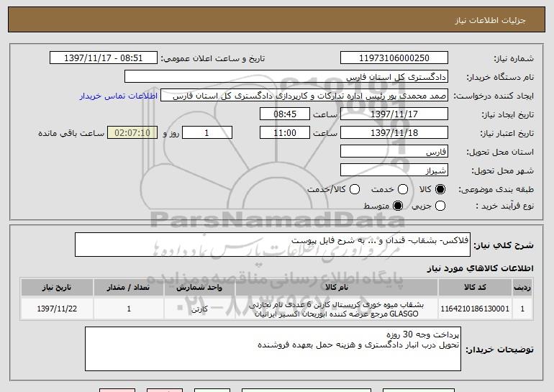Click product name cell containing GLASGO
This screenshot has width=554, height=392.
(337, 309)
